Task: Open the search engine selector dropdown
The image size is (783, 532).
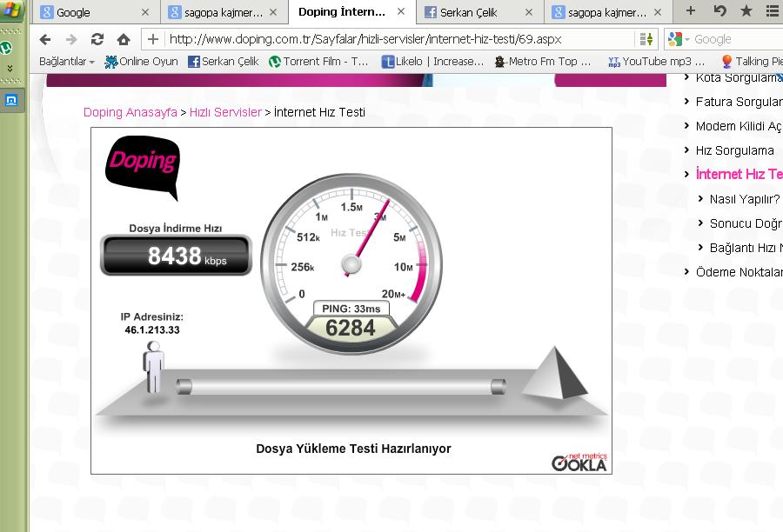Action: coord(679,39)
